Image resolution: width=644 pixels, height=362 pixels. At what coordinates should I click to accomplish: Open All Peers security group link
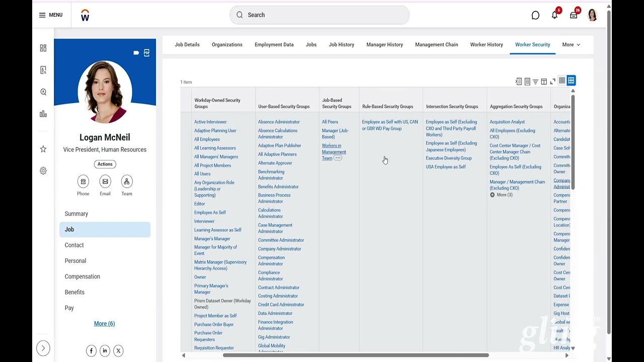330,122
